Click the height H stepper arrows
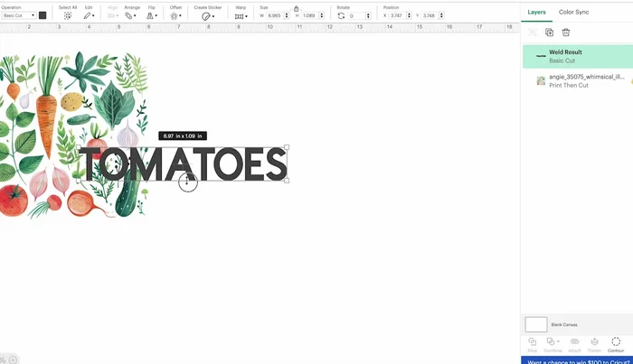633x364 pixels. 322,15
